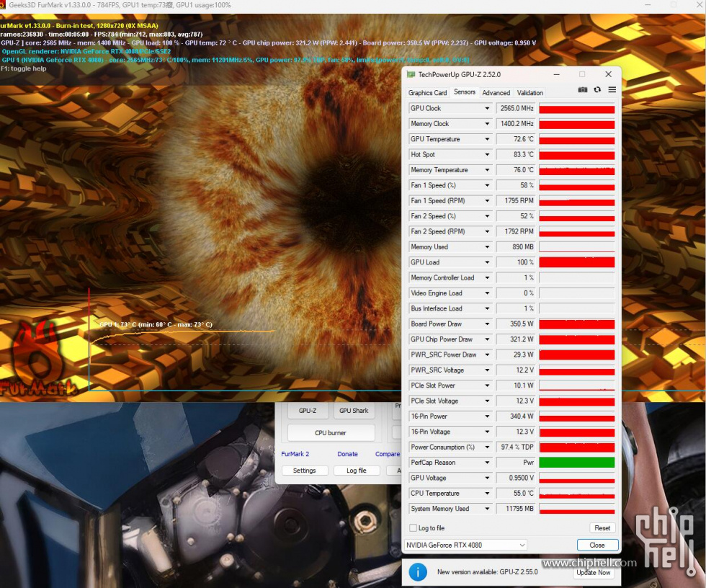Expand the Video Engine Load dropdown
This screenshot has width=706, height=588.
click(487, 293)
